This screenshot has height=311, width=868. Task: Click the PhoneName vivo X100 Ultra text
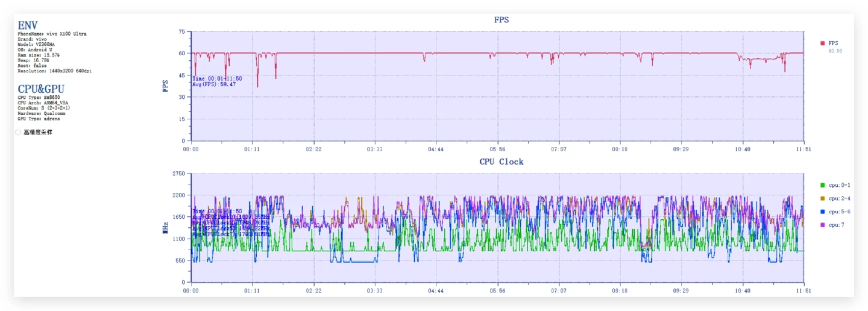52,34
